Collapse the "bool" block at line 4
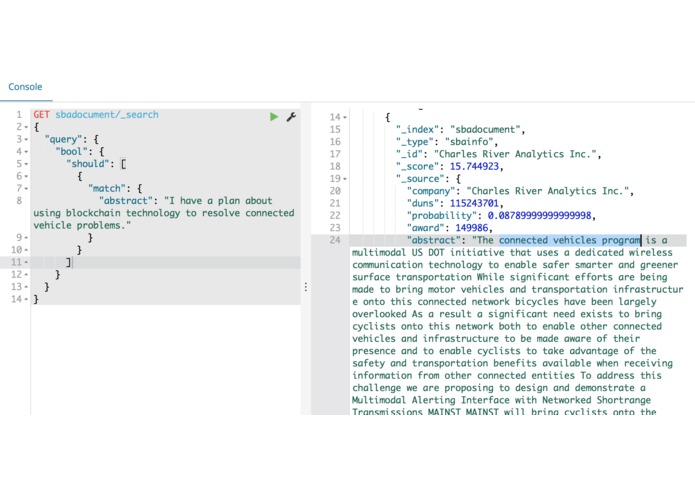The height and width of the screenshot is (494, 695). click(x=26, y=152)
